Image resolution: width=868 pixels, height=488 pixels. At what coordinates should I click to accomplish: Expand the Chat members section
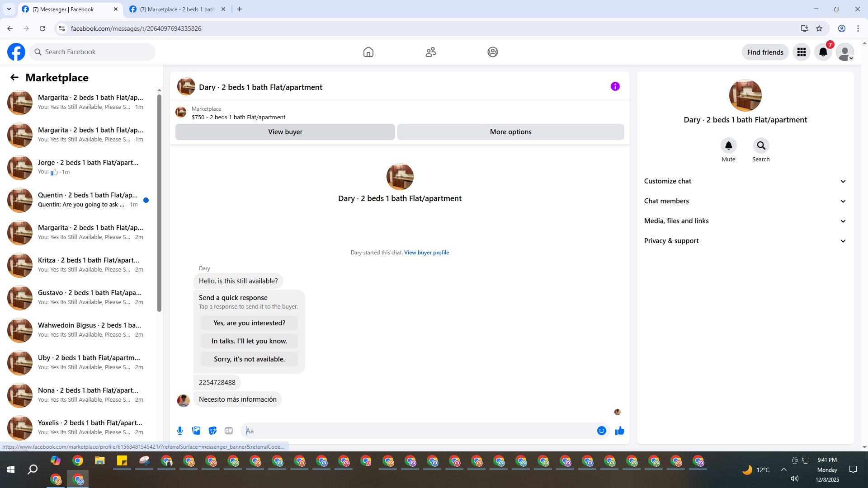click(745, 201)
